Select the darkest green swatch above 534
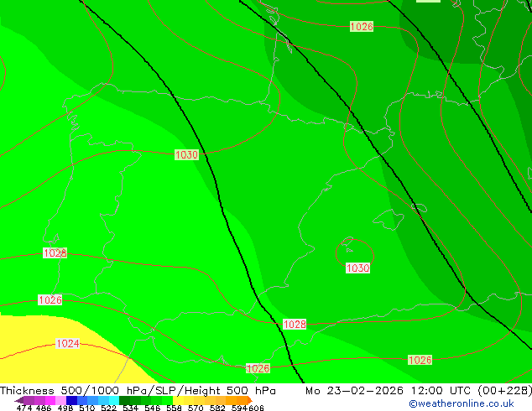Image resolution: width=532 pixels, height=411 pixels. pyautogui.click(x=124, y=400)
